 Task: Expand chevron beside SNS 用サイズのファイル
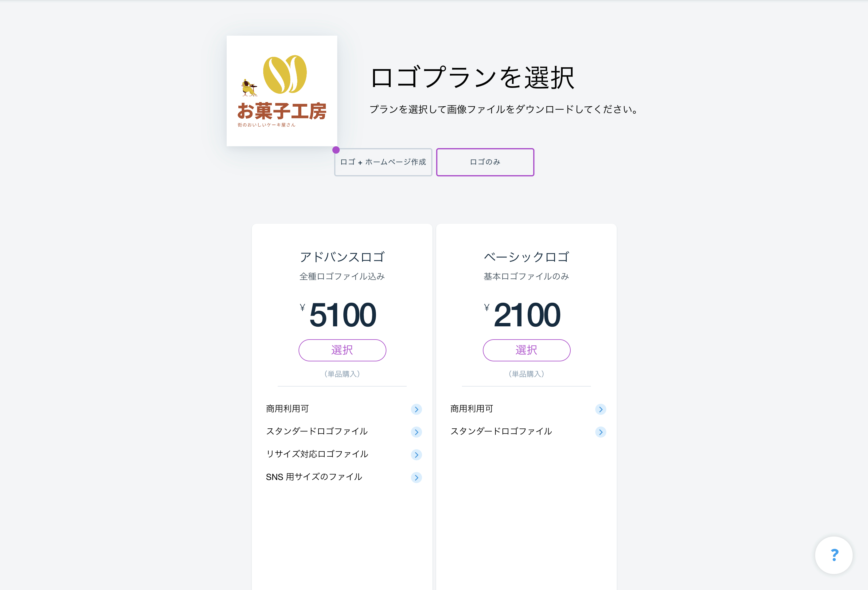[416, 478]
